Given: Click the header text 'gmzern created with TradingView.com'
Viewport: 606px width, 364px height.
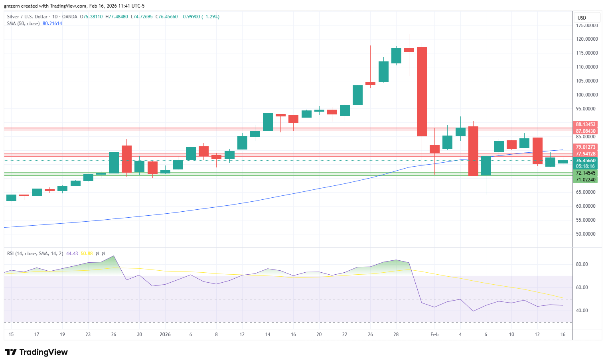Looking at the screenshot, I should pos(45,6).
